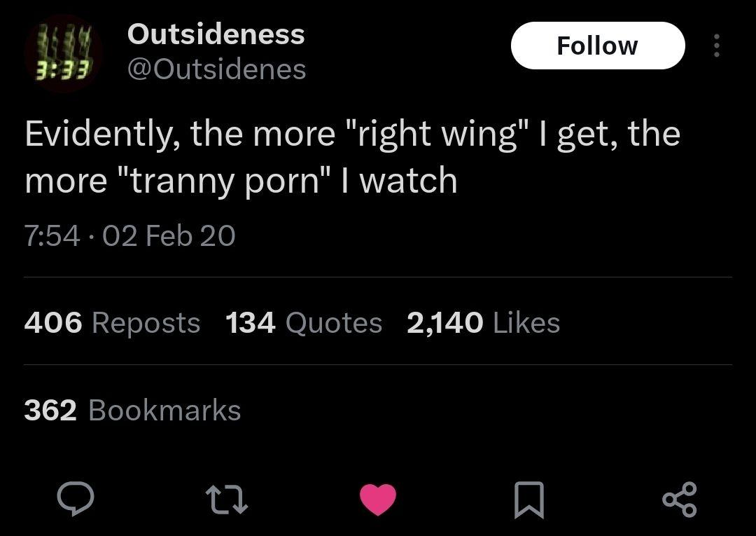Screen dimensions: 756x536
Task: Open the three-dot more options menu
Action: [x=715, y=46]
